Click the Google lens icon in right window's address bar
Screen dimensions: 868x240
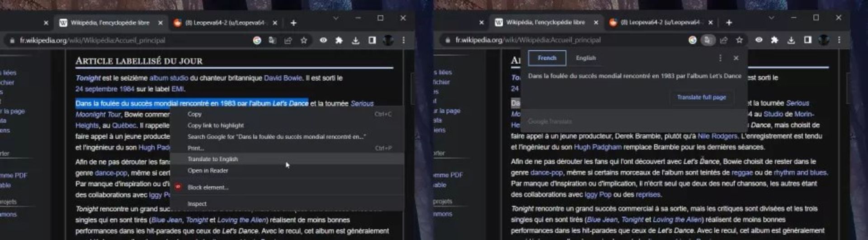692,40
